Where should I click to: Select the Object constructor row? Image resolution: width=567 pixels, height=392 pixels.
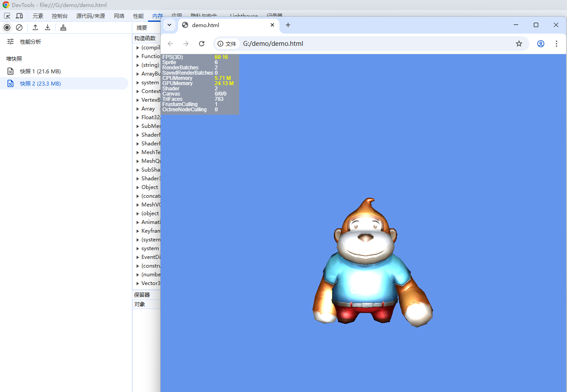pyautogui.click(x=147, y=187)
